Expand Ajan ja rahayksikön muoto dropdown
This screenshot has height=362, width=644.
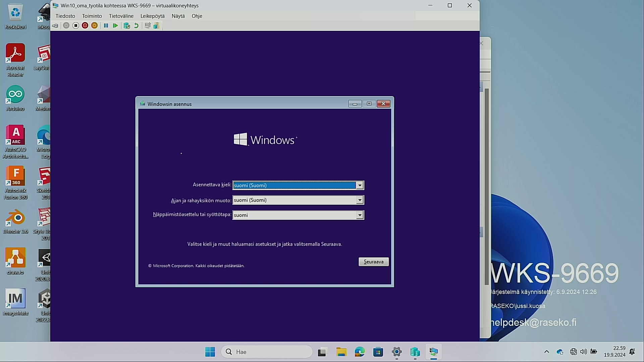point(360,200)
